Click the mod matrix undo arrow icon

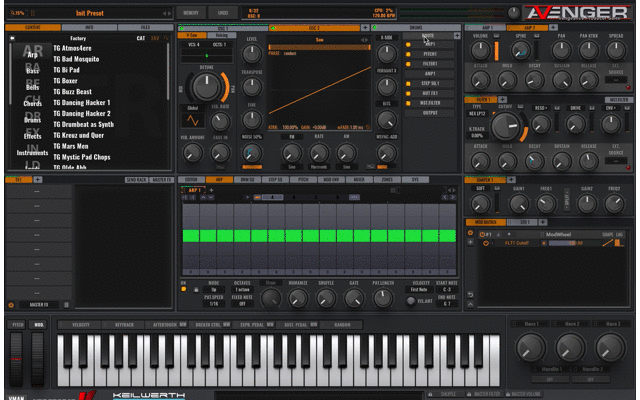pyautogui.click(x=470, y=295)
